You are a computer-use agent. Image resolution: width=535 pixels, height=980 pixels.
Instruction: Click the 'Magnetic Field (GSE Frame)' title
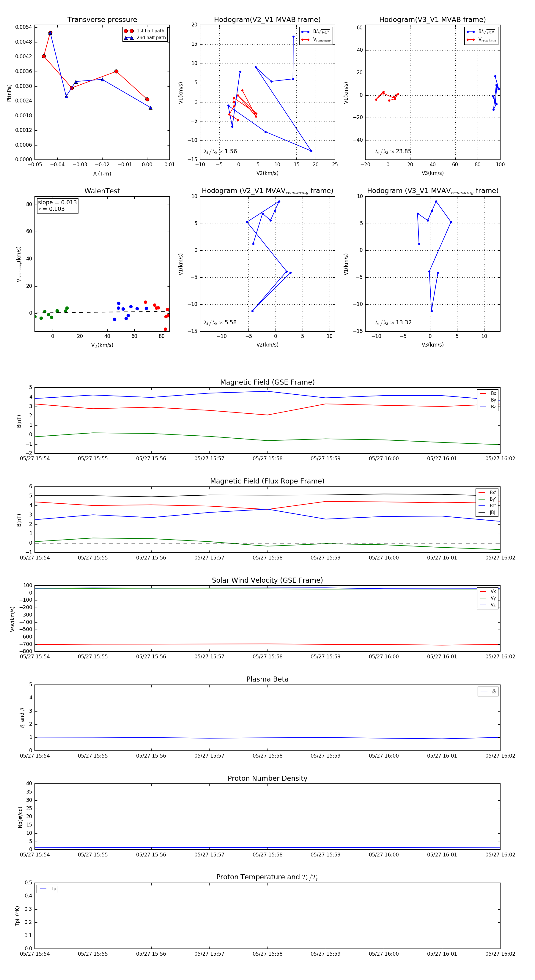(267, 382)
